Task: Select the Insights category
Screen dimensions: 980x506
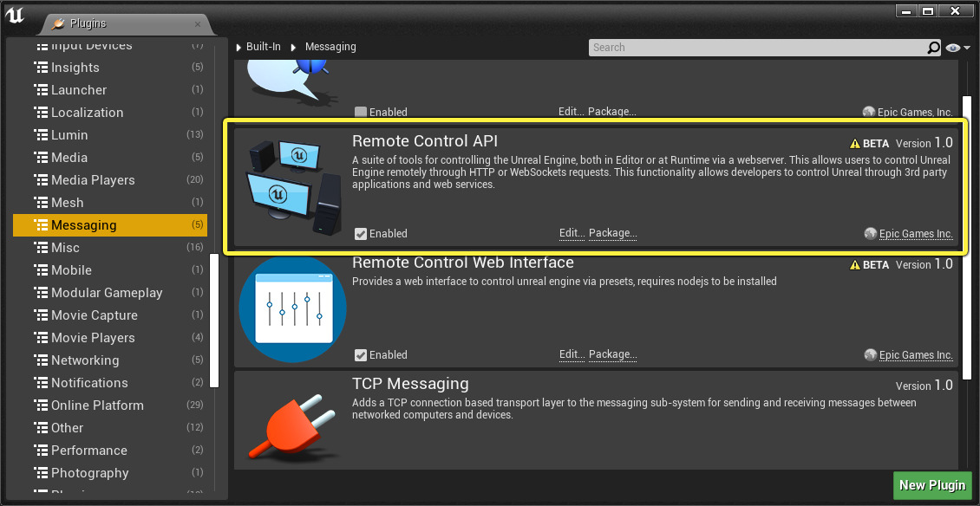Action: point(110,68)
